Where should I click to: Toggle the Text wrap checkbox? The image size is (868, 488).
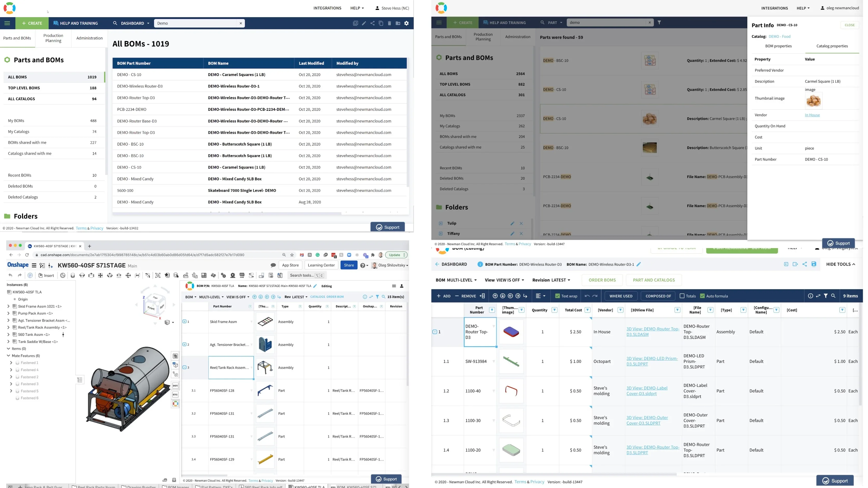[x=557, y=296]
